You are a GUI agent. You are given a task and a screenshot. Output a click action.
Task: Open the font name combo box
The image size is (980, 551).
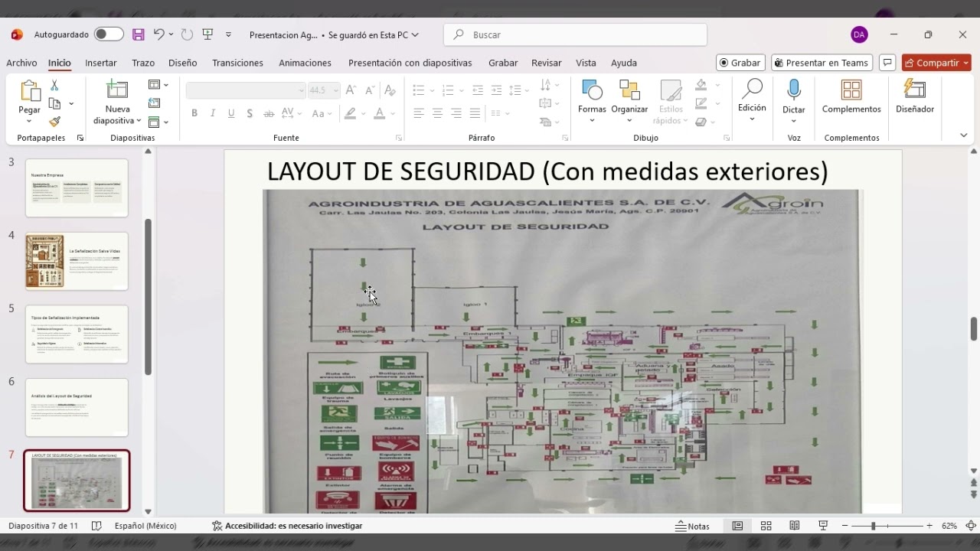pos(246,90)
